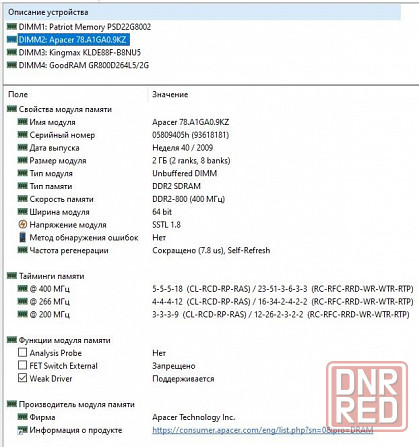Screen dimensions: 419x447
Task: Click icon beside Фирма
Action: pos(22,417)
